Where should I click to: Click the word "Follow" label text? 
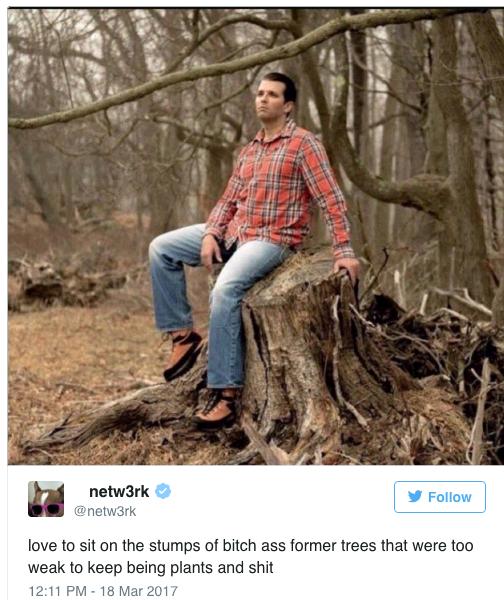click(450, 497)
